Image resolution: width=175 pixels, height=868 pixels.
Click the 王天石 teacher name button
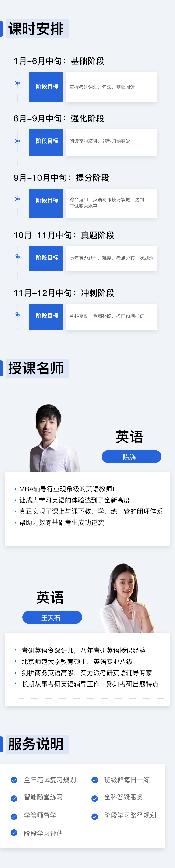(x=52, y=617)
